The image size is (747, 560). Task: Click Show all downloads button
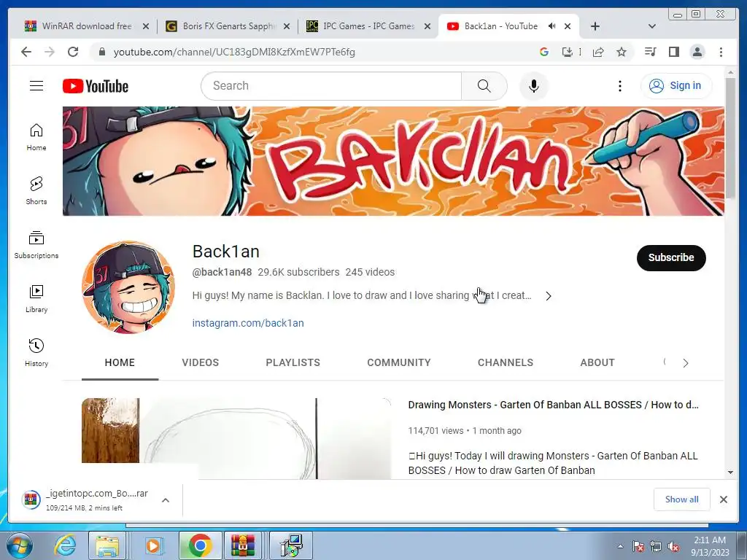682,499
